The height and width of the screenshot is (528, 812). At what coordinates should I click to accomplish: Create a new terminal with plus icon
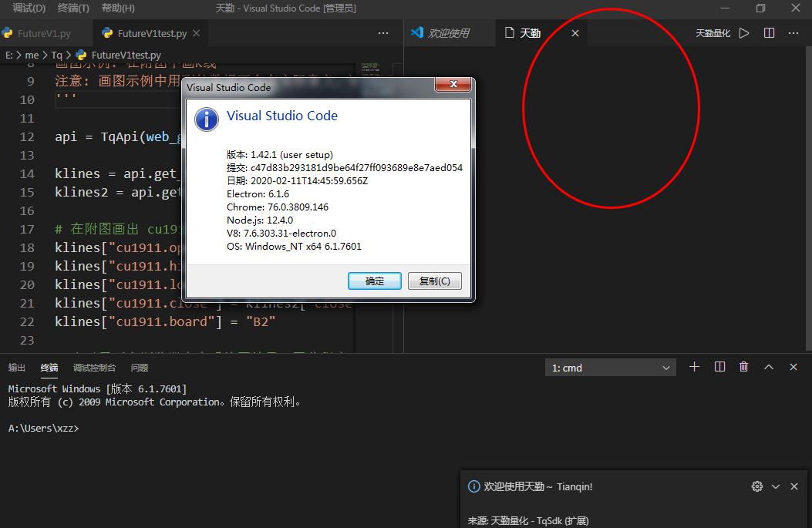tap(695, 367)
